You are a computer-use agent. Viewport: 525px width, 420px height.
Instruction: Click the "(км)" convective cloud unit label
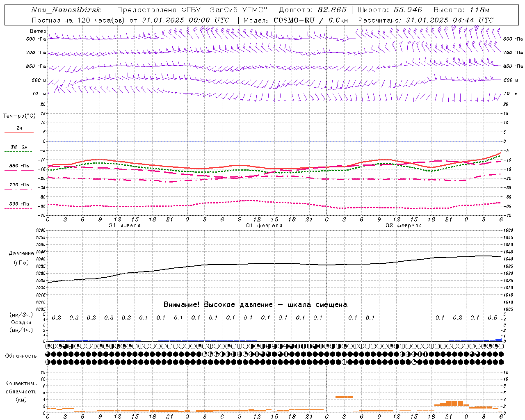click(x=21, y=399)
